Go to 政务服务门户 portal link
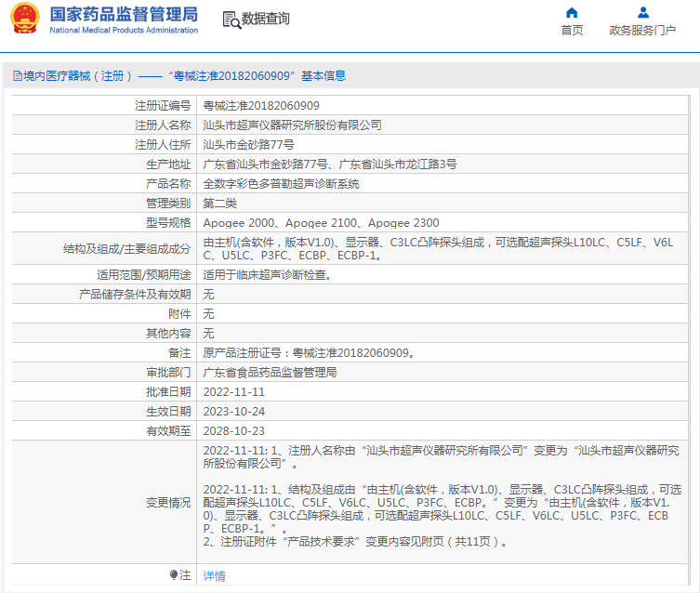Image resolution: width=700 pixels, height=593 pixels. pos(642,31)
